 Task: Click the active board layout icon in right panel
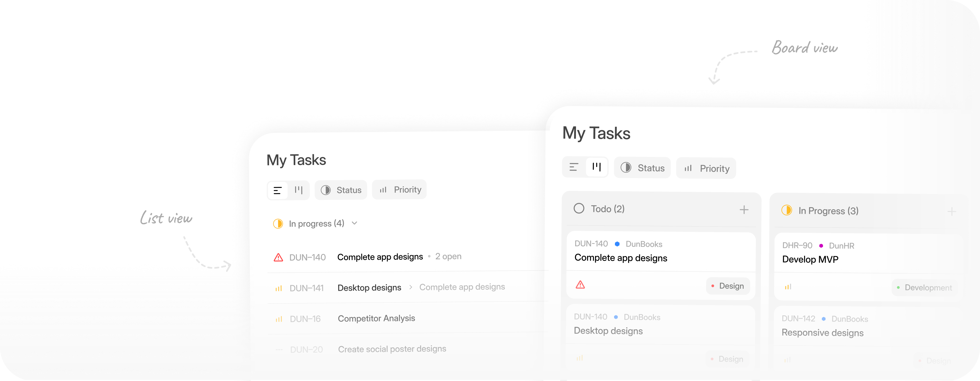coord(597,167)
